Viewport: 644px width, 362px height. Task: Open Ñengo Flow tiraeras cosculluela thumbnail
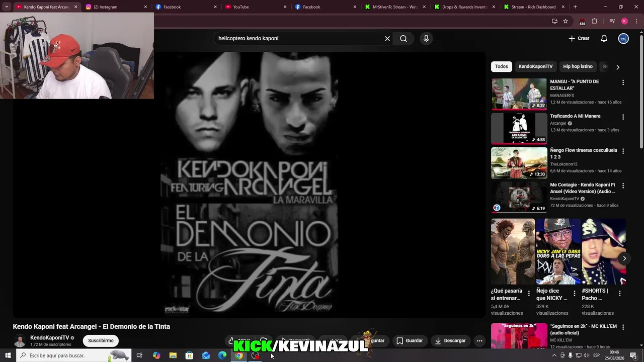pyautogui.click(x=519, y=163)
